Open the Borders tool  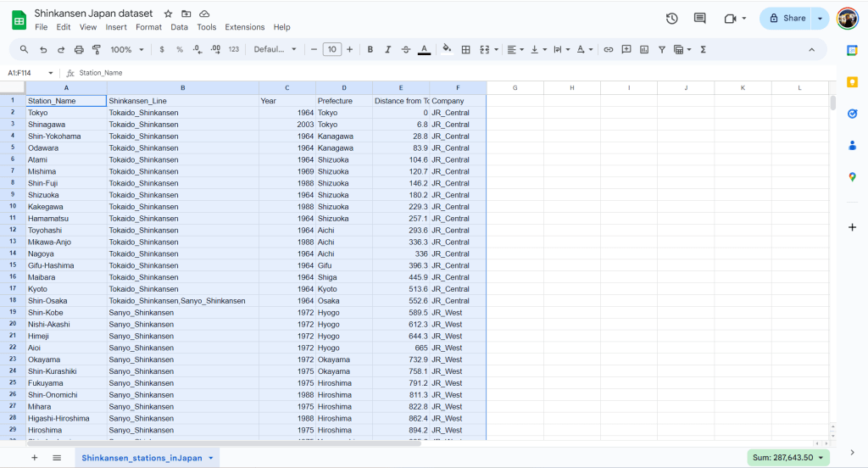[465, 49]
